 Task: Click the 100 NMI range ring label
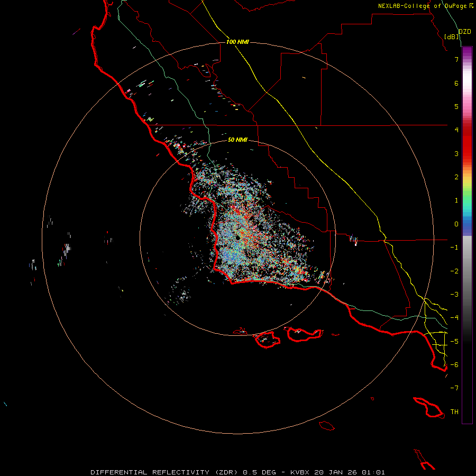coord(237,42)
